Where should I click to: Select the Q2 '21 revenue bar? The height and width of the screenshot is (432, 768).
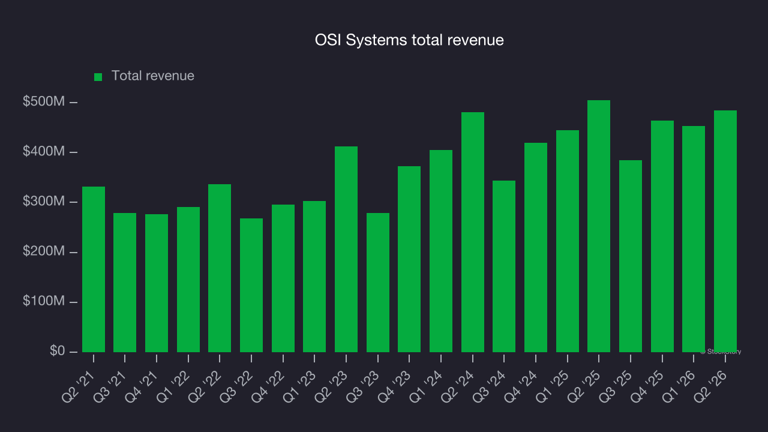93,269
